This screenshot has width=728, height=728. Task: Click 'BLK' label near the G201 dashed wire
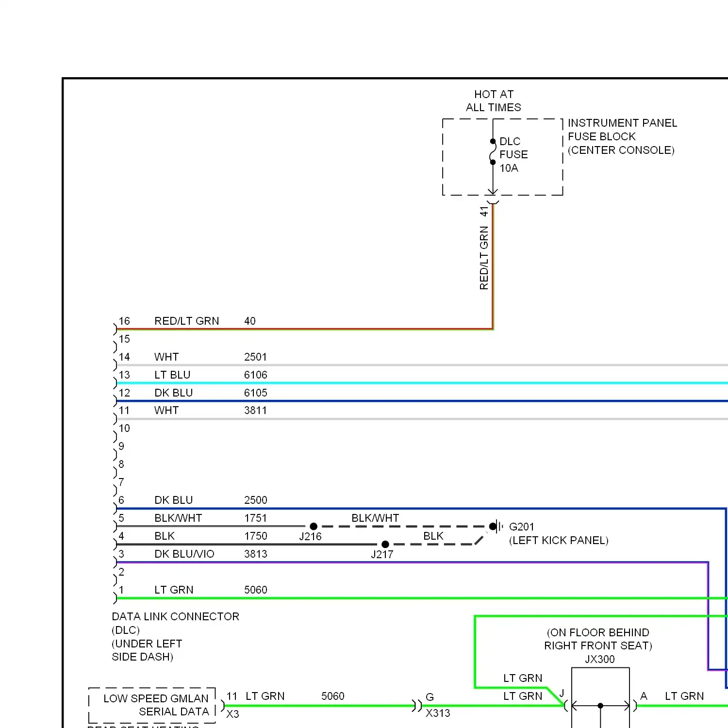coord(433,536)
